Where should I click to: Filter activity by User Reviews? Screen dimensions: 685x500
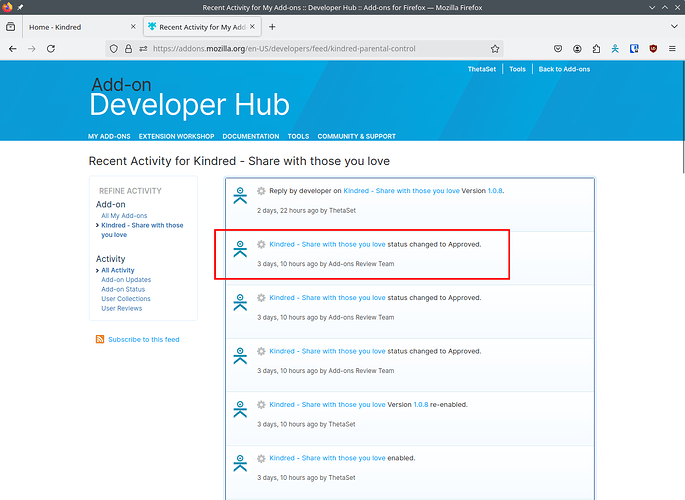point(121,308)
